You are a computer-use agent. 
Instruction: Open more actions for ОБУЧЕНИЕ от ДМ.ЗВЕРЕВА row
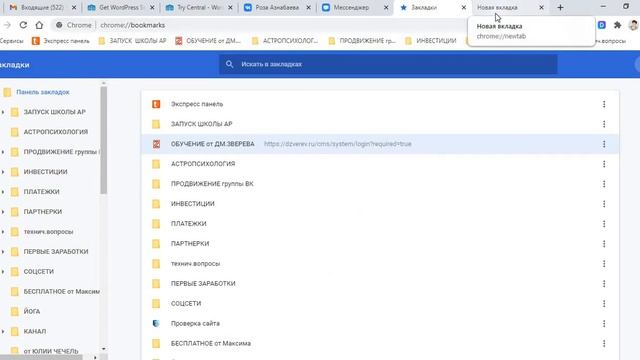tap(604, 144)
